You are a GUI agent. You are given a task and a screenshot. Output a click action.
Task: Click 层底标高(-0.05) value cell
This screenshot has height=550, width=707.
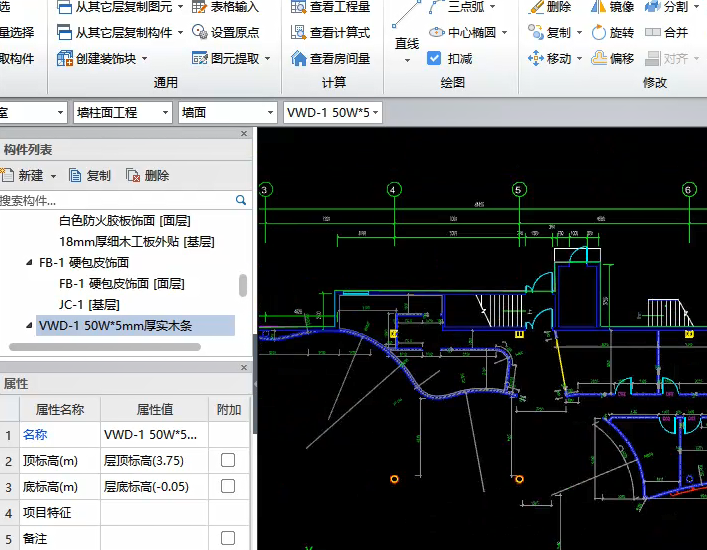click(154, 486)
